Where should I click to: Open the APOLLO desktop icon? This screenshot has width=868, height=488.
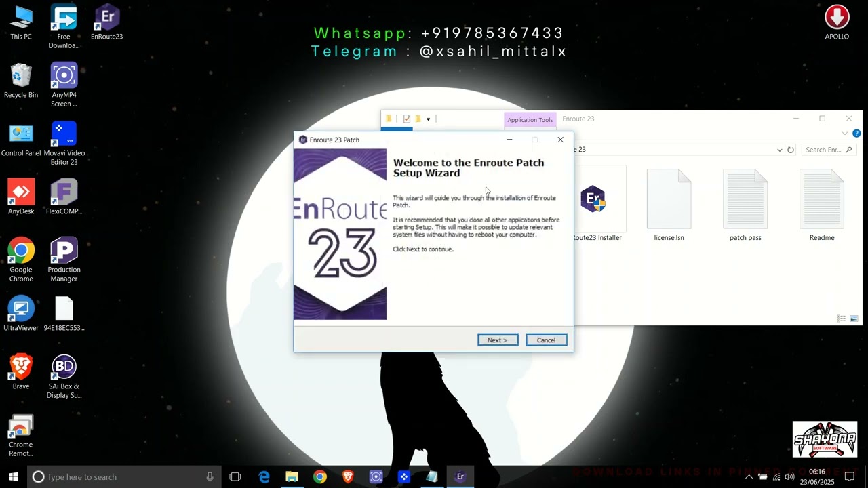pos(837,24)
